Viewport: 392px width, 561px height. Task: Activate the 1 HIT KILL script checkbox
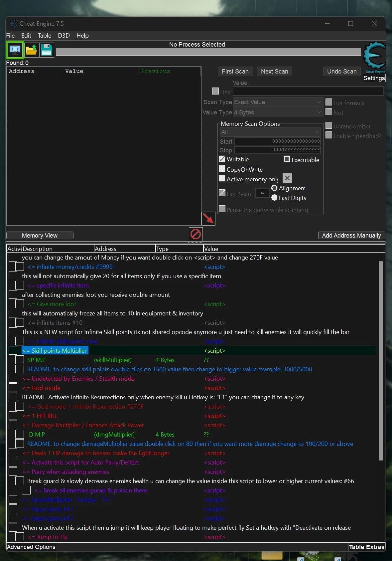coord(13,416)
